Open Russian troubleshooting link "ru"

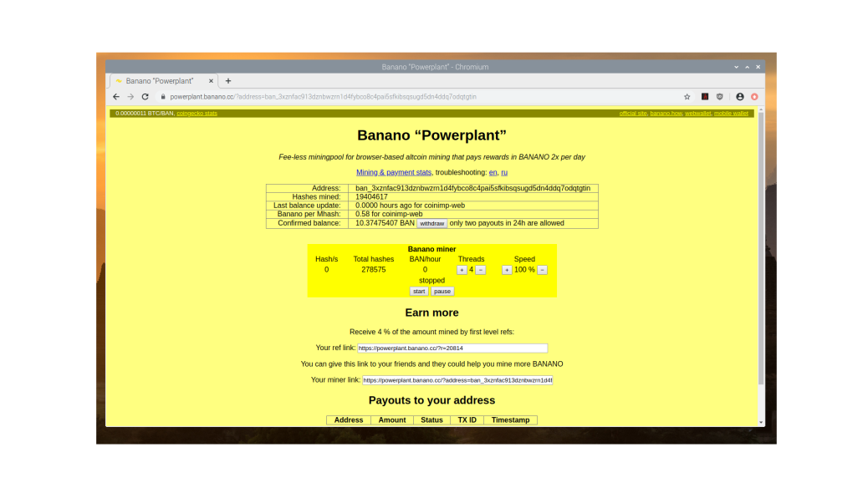point(504,173)
